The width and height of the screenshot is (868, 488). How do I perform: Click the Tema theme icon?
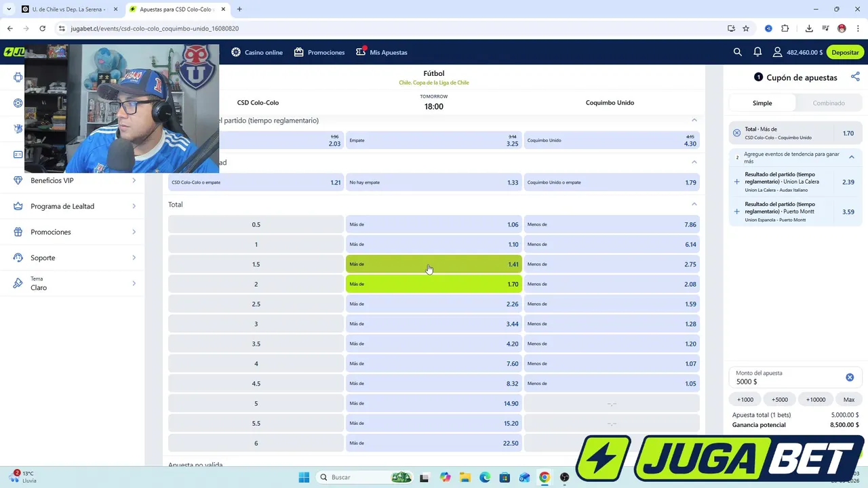pos(18,283)
